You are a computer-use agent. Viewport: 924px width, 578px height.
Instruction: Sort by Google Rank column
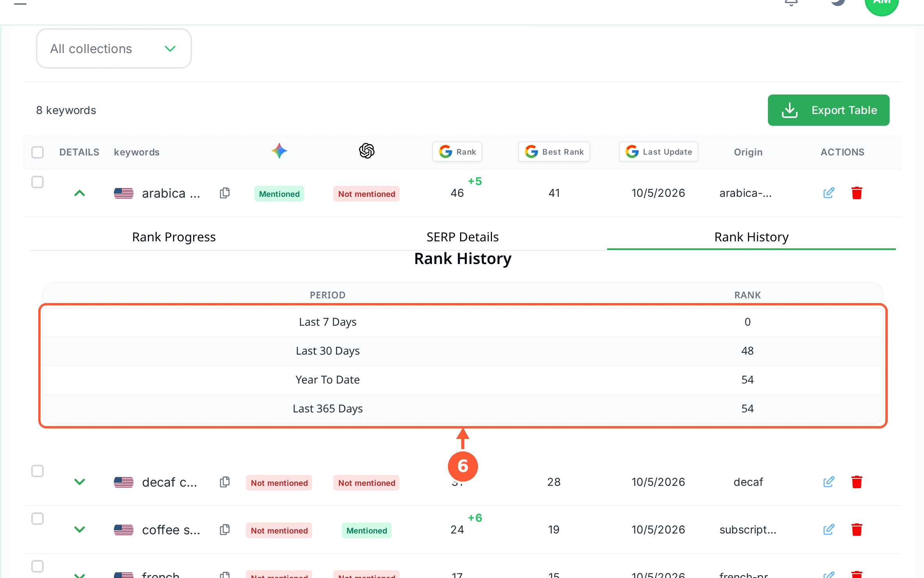(457, 152)
